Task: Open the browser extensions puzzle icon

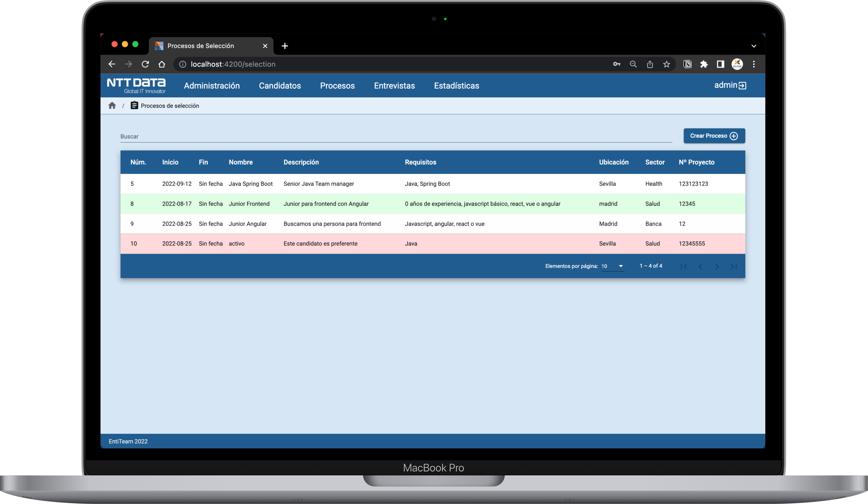Action: coord(704,64)
